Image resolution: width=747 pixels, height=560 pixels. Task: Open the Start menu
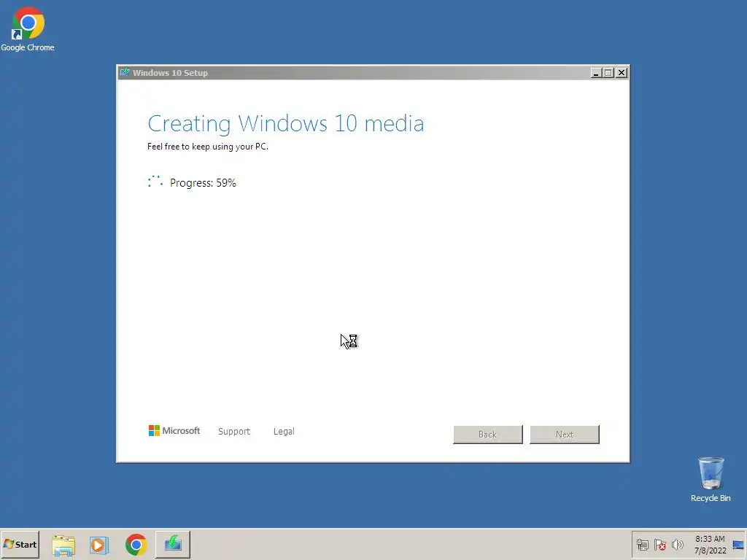[x=20, y=544]
